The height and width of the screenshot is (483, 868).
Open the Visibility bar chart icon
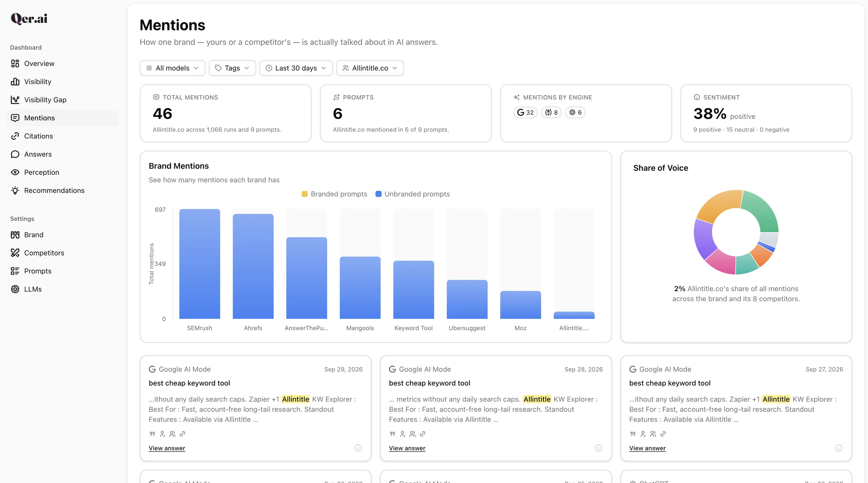point(15,82)
